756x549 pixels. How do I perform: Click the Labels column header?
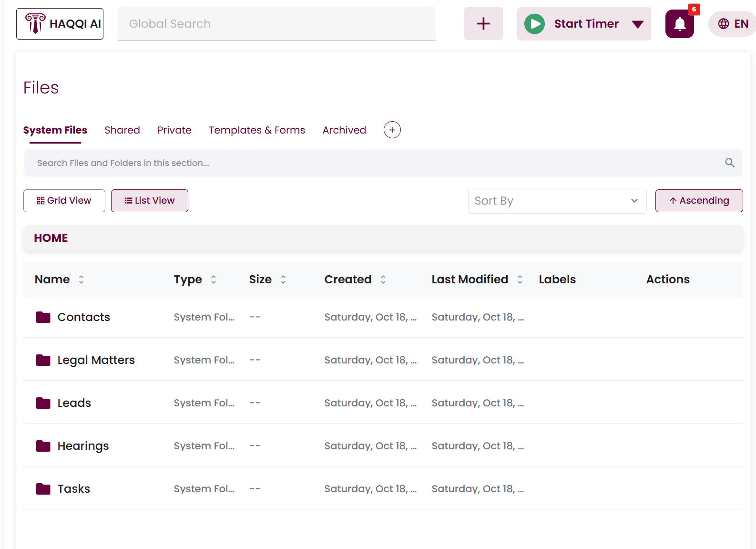[x=557, y=280]
